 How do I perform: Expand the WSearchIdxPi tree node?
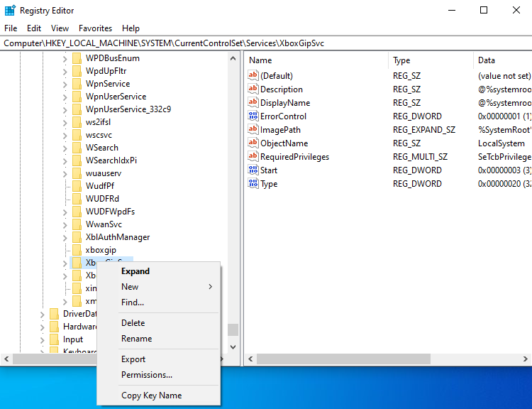[65, 161]
